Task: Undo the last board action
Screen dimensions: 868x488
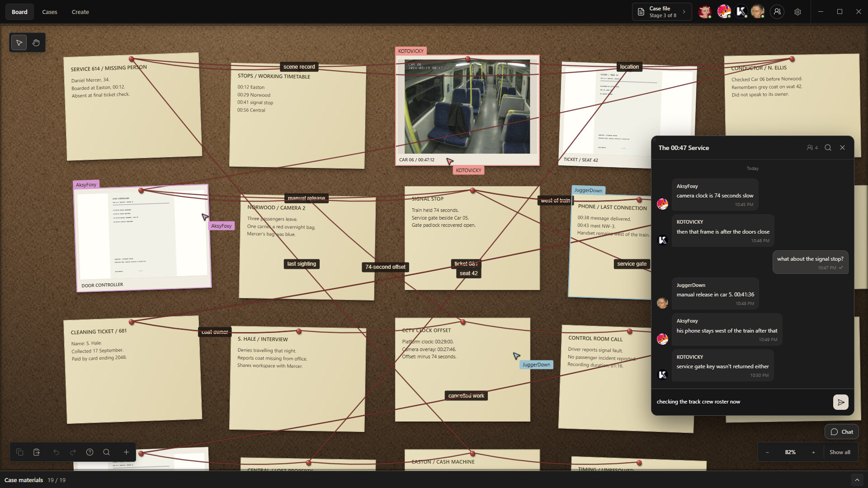Action: [56, 452]
